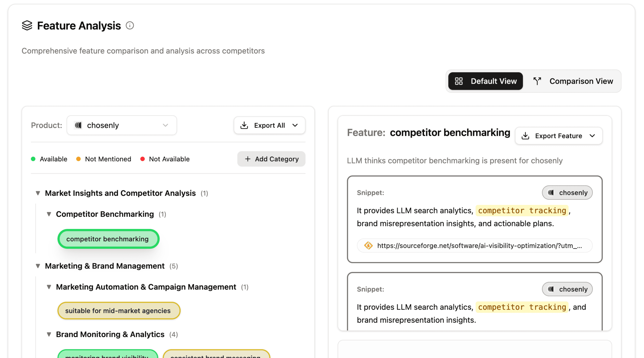
Task: Select the yellow suitable for mid-market agencies pill
Action: tap(119, 311)
